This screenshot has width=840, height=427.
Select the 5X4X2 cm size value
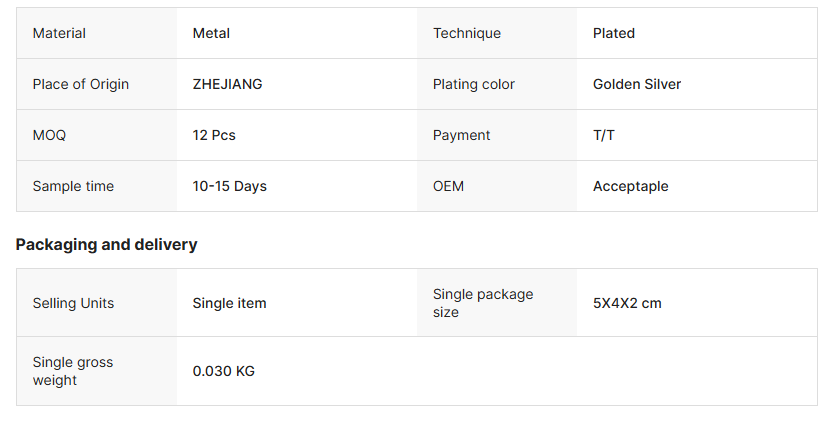(x=627, y=303)
